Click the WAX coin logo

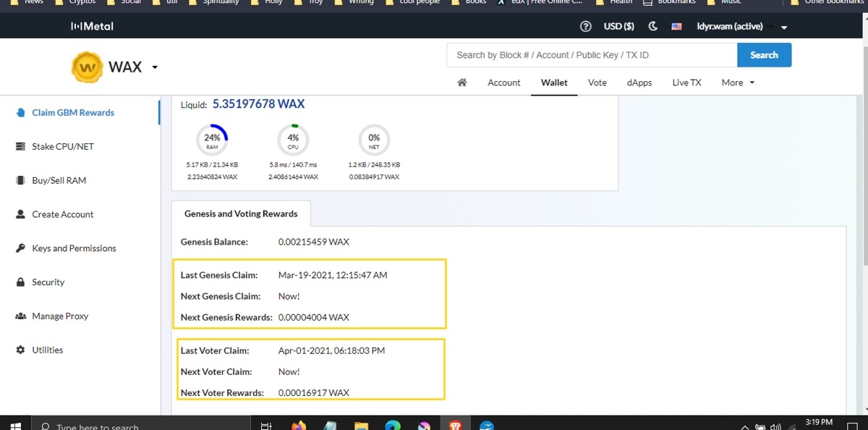[88, 67]
